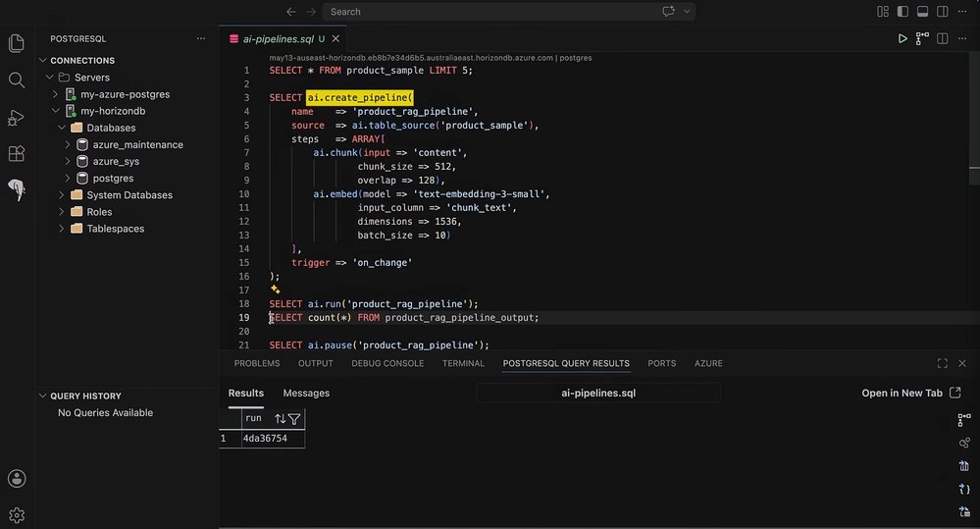The image size is (980, 529).
Task: Switch to the AZURE panel tab
Action: tap(708, 363)
